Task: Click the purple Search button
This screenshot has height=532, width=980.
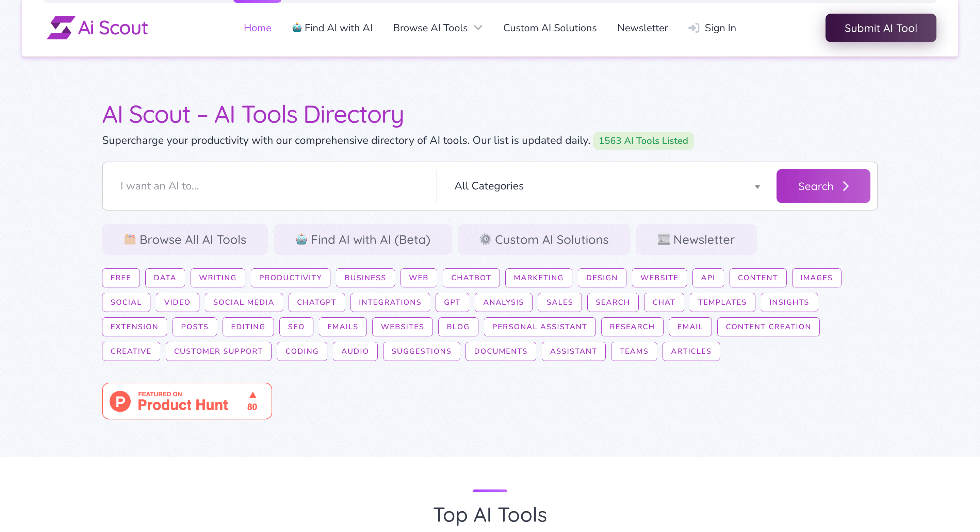Action: tap(823, 186)
